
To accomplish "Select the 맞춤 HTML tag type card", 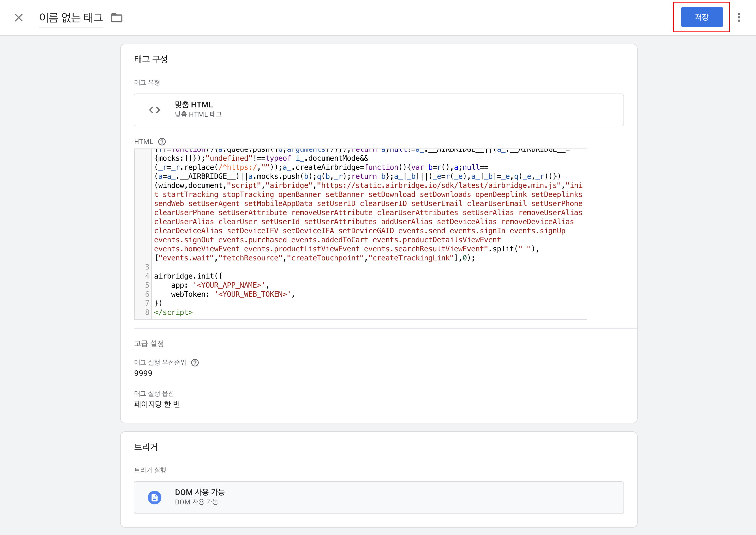I will [x=379, y=110].
